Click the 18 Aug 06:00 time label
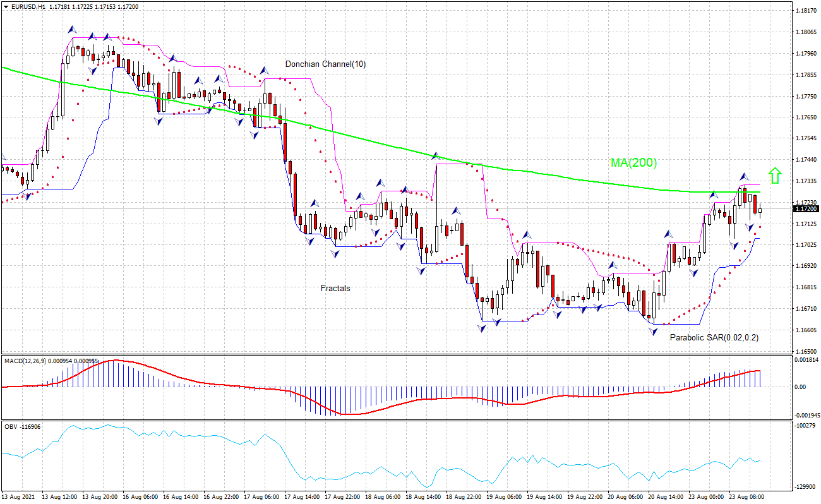Screen dimensions: 821x504 383,497
